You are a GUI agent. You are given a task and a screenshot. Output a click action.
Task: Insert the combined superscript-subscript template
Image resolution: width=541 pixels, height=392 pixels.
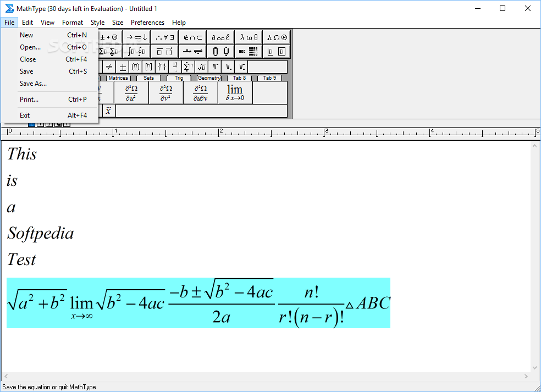[x=241, y=67]
